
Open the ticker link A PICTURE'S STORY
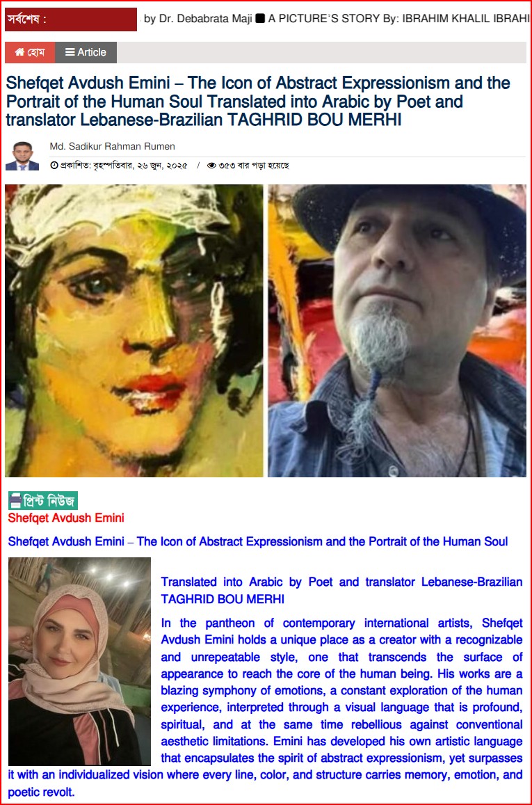point(398,19)
